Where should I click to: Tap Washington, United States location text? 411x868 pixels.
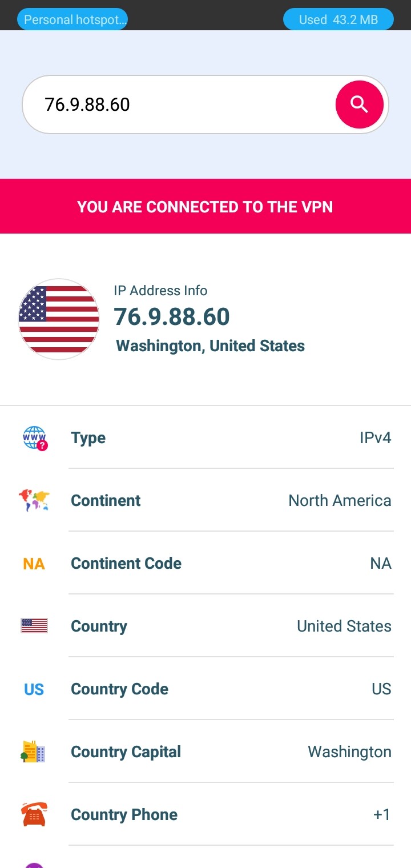tap(210, 346)
